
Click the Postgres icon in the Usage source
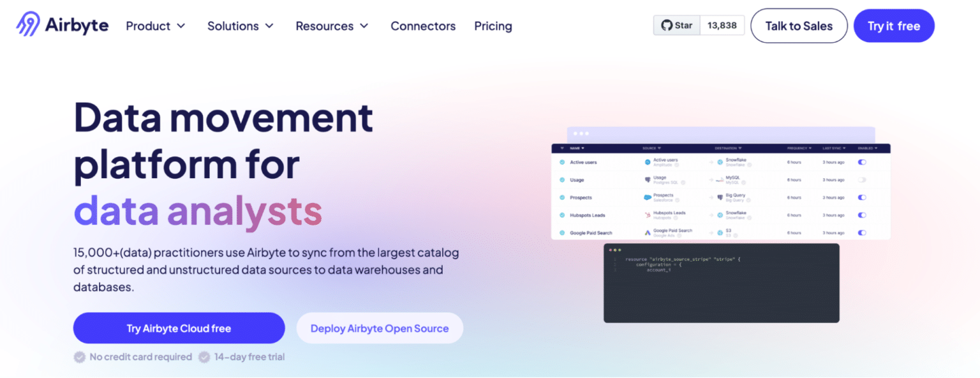[x=647, y=180]
